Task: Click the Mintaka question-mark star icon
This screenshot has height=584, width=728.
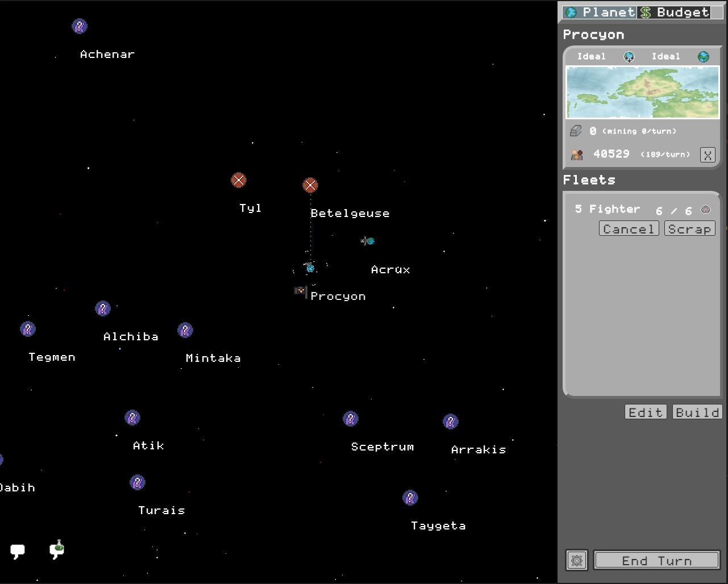Action: 185,330
